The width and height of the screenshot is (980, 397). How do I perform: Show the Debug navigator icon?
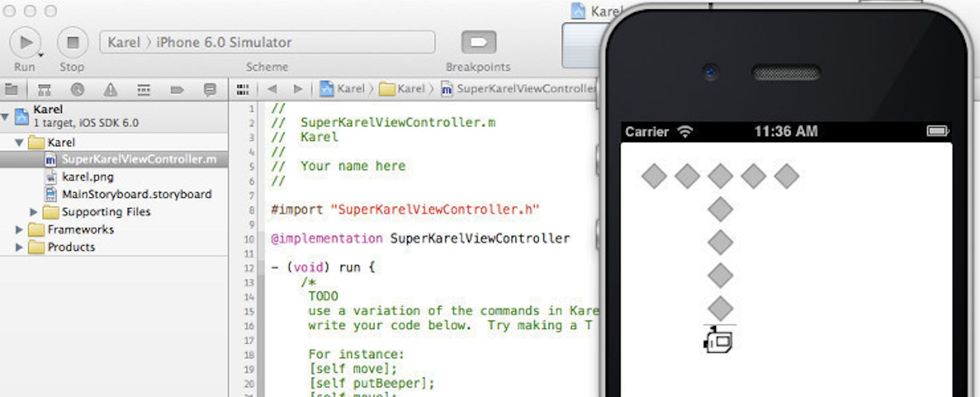click(144, 90)
